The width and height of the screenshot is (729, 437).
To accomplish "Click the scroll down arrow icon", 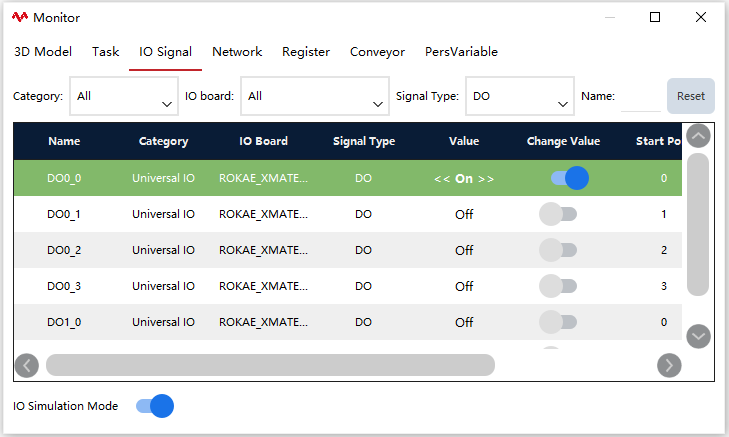I will 698,336.
